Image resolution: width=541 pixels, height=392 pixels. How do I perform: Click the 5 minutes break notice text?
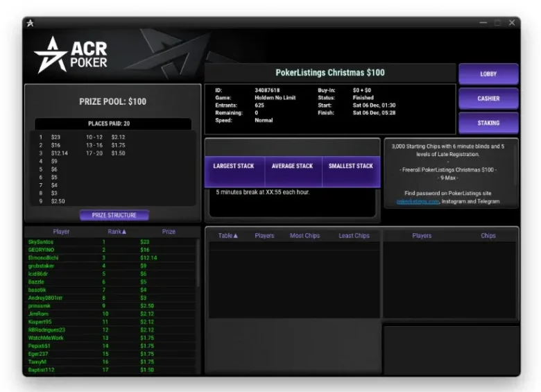263,192
